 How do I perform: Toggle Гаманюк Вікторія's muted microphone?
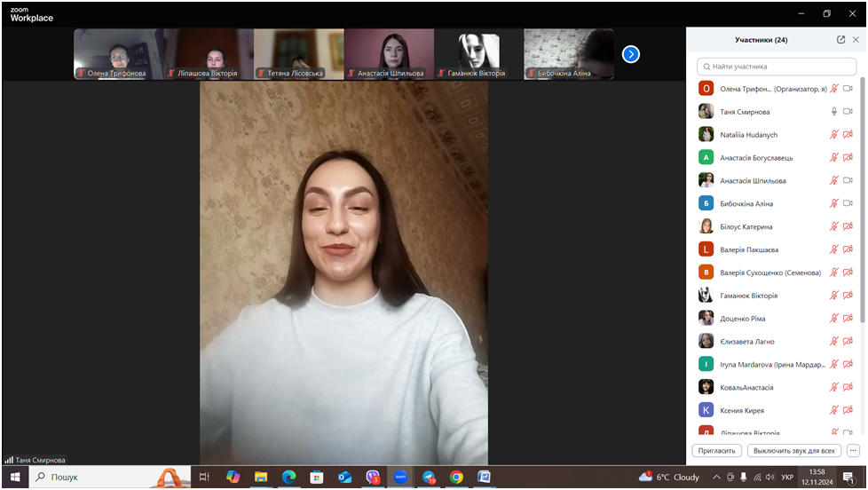pos(833,296)
